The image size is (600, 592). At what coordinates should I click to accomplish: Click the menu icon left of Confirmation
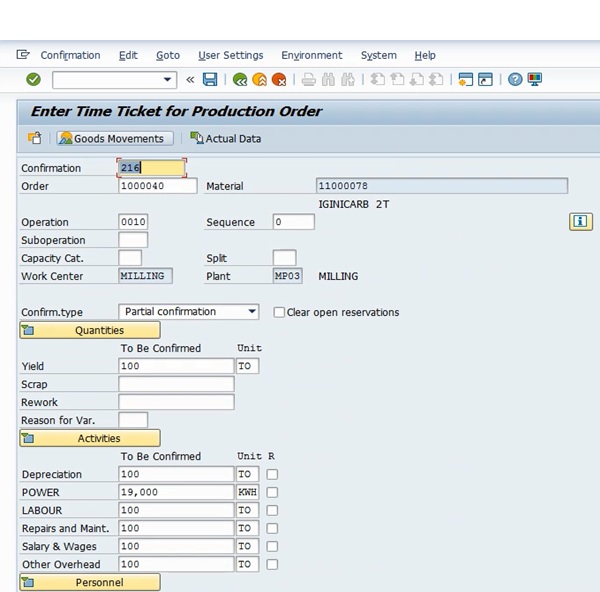[x=23, y=55]
